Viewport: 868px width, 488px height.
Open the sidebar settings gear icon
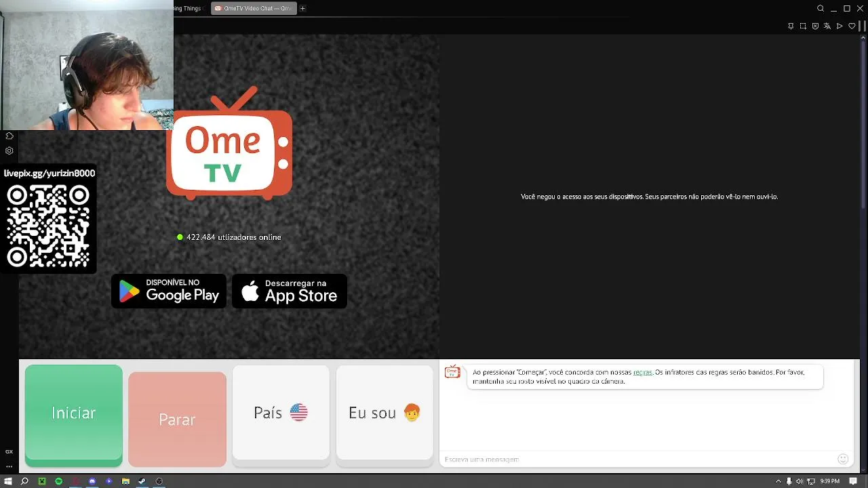(9, 151)
